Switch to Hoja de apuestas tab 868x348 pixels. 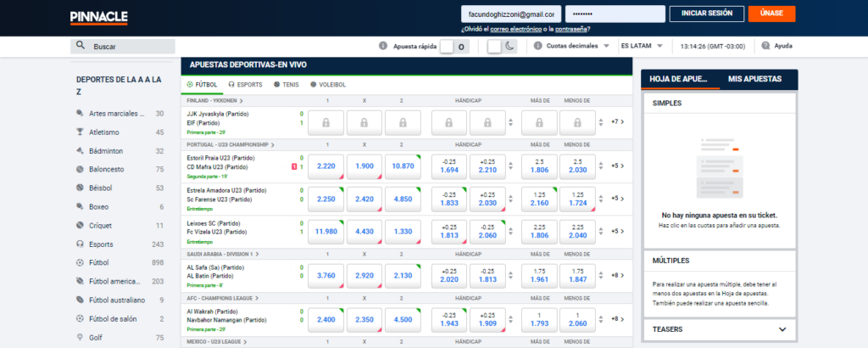pyautogui.click(x=680, y=79)
